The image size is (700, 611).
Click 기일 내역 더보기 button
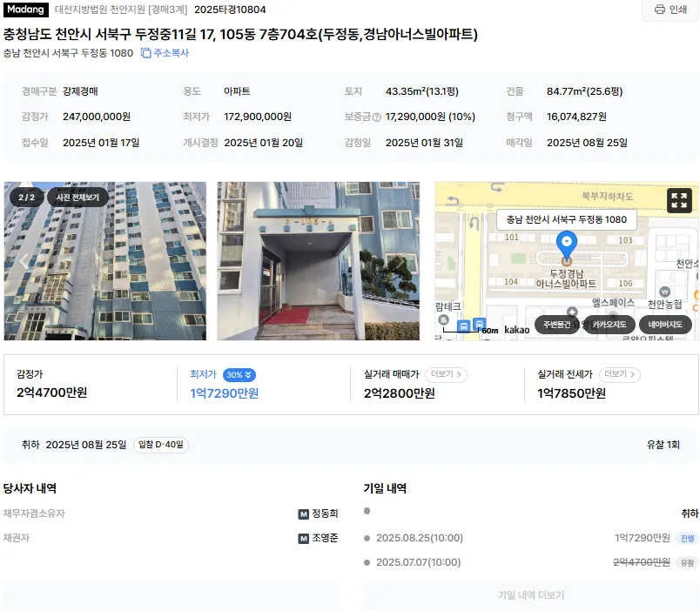tap(531, 595)
